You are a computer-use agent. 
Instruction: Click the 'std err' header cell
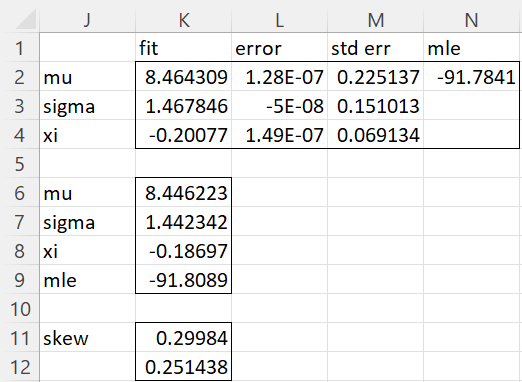click(376, 47)
